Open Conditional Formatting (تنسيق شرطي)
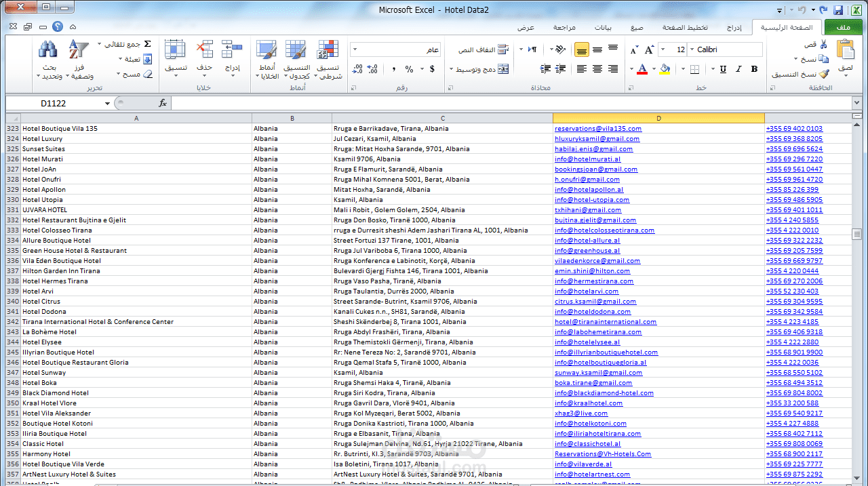868x486 pixels. point(330,60)
